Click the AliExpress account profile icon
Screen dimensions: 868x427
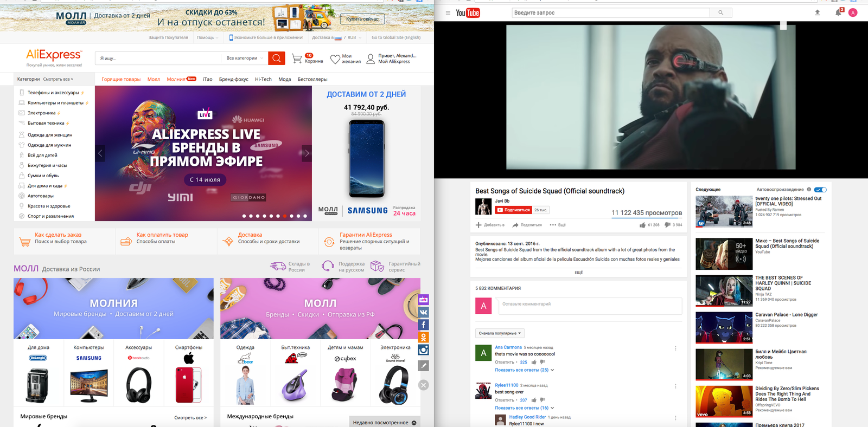[371, 59]
